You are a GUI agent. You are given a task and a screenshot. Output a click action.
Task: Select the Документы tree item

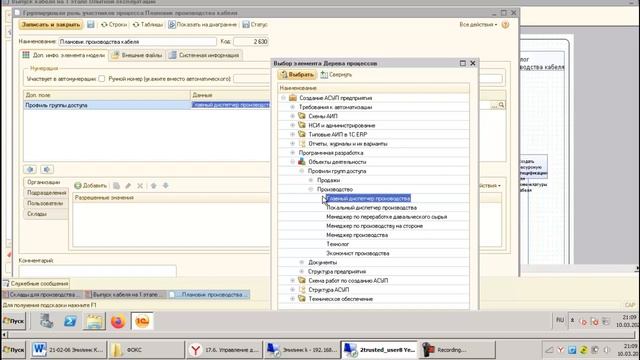tap(322, 262)
